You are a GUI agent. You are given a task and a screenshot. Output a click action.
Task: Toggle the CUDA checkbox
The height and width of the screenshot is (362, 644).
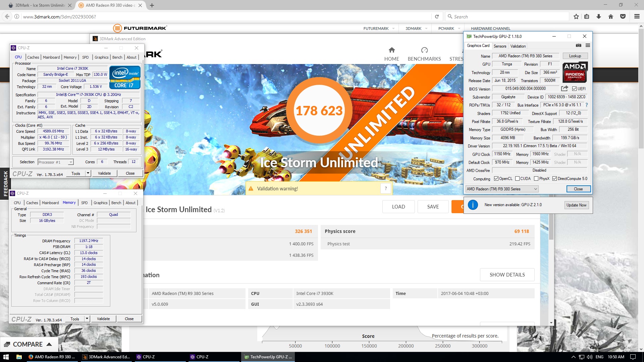tap(517, 179)
